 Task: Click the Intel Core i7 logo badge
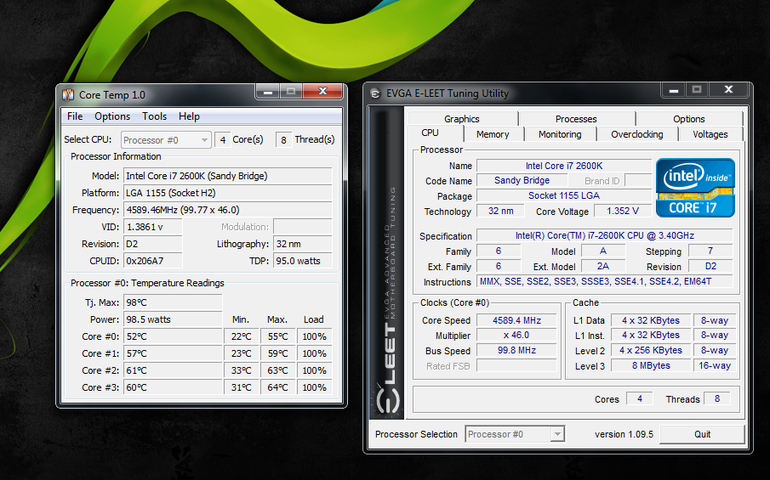(x=695, y=187)
